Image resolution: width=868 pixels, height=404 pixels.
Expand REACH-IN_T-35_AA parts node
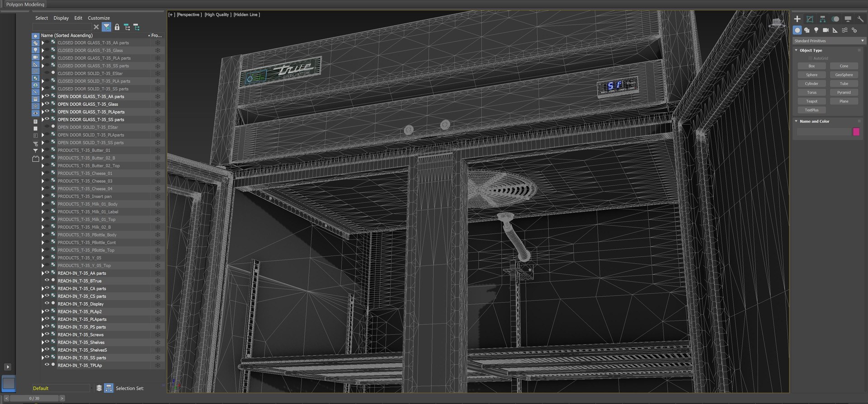(43, 273)
